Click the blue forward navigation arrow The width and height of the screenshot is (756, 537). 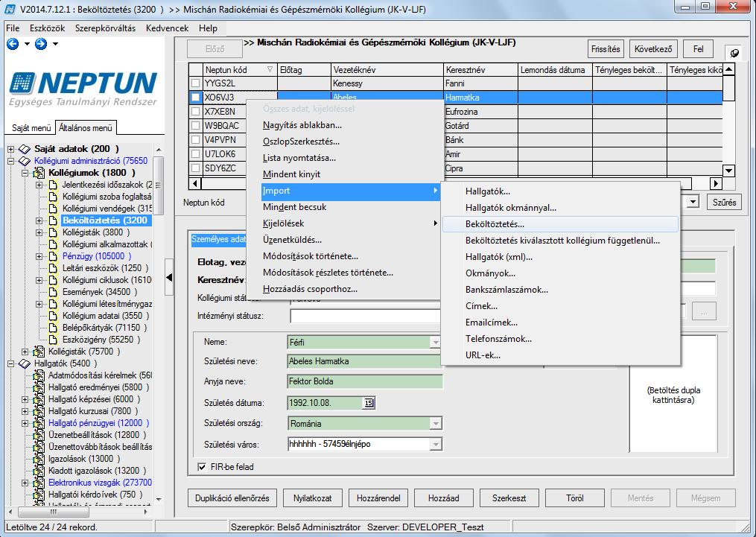pos(41,44)
